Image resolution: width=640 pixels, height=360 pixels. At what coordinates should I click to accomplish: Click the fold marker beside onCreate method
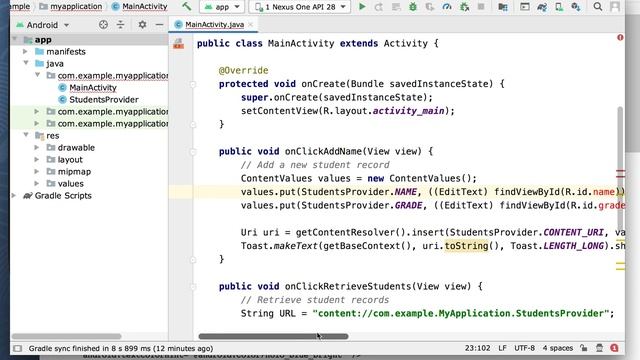tap(193, 84)
